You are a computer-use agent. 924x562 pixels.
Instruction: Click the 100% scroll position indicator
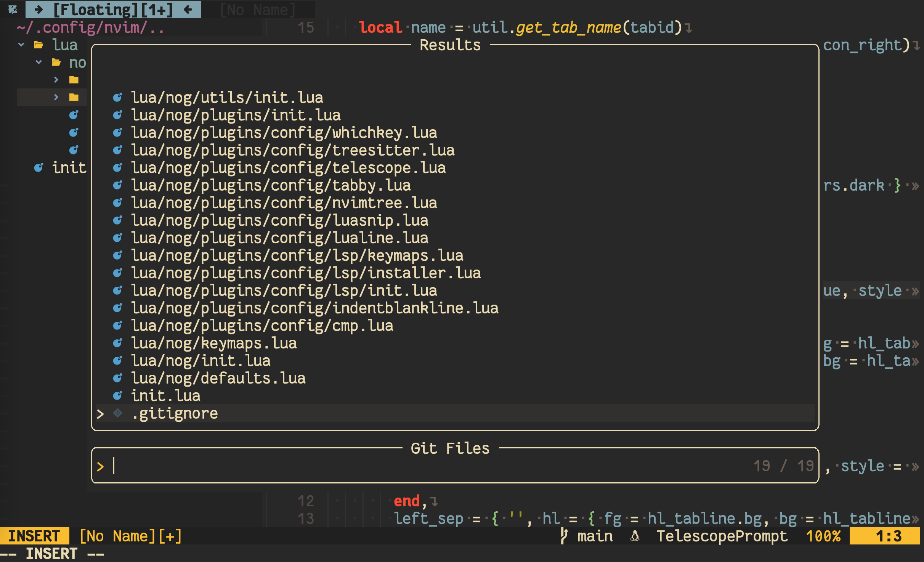[x=823, y=536]
